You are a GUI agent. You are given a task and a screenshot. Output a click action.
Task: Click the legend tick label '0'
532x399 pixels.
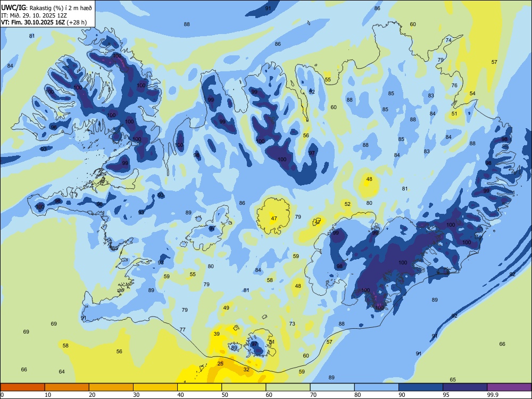(2, 395)
